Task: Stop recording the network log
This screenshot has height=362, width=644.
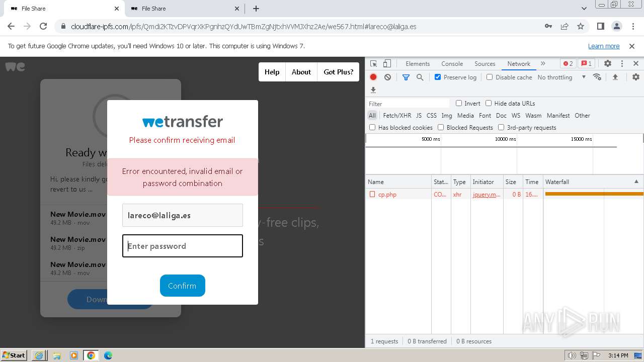Action: 373,77
